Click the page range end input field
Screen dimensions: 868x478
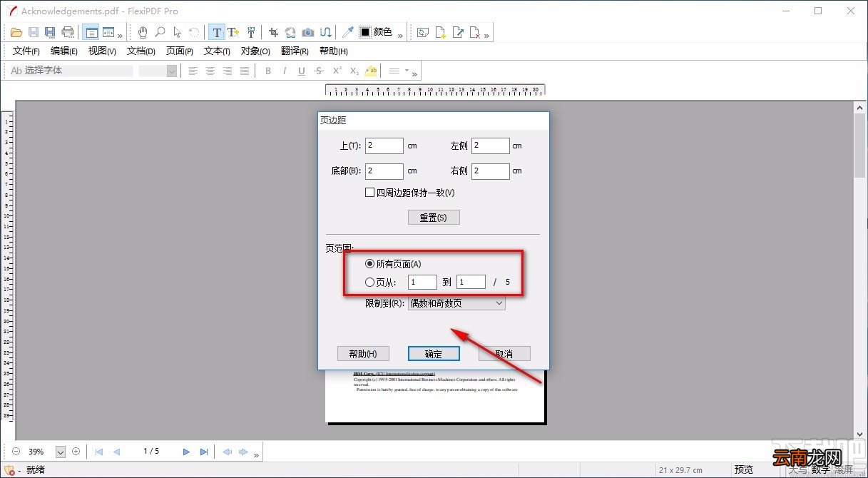click(x=471, y=282)
